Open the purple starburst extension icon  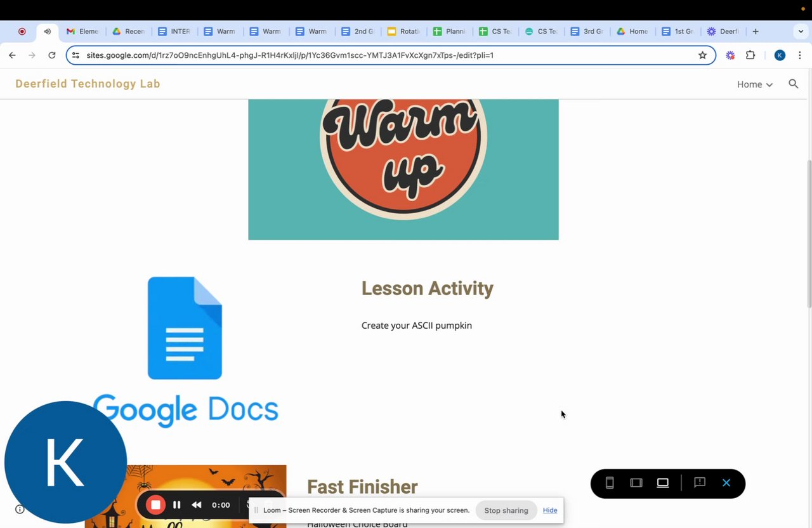(730, 55)
